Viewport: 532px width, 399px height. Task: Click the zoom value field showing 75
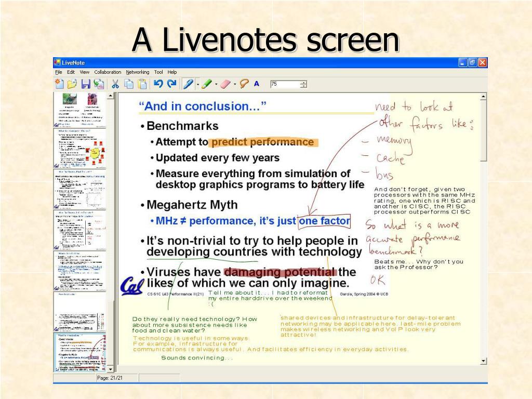coord(285,84)
